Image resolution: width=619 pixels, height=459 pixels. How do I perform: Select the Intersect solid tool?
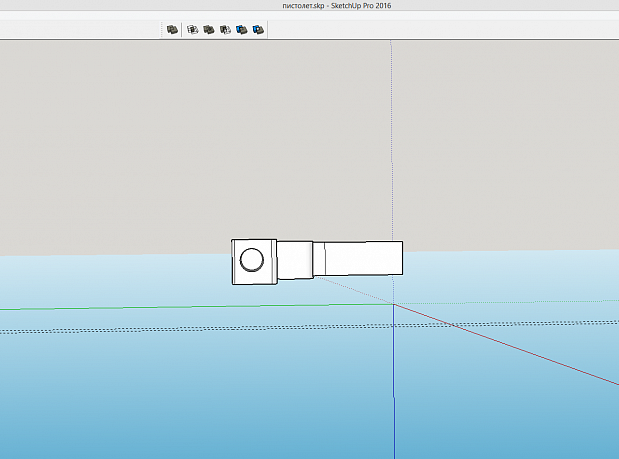(192, 30)
